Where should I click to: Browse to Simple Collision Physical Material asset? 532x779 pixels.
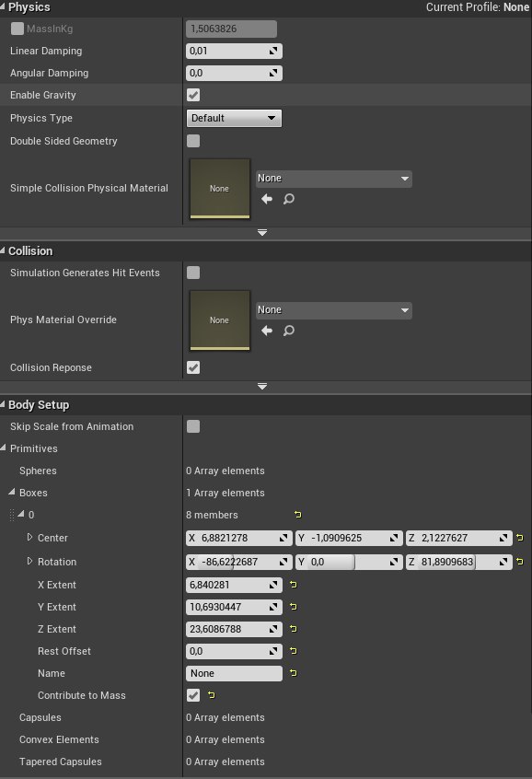(x=289, y=199)
